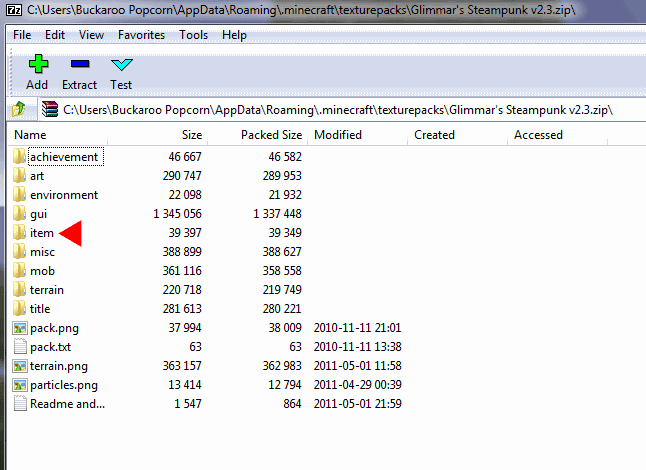This screenshot has height=470, width=646.
Task: Click the 7z title bar icon
Action: click(14, 9)
